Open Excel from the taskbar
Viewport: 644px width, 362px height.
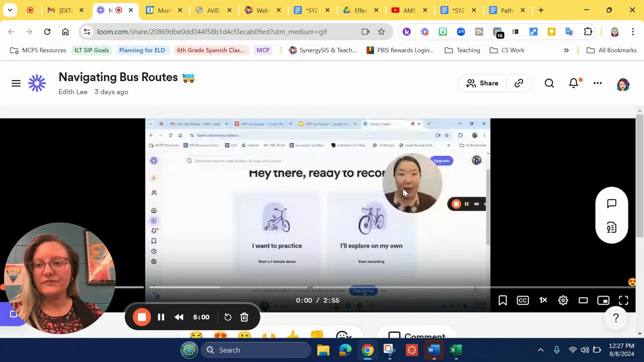[x=456, y=350]
